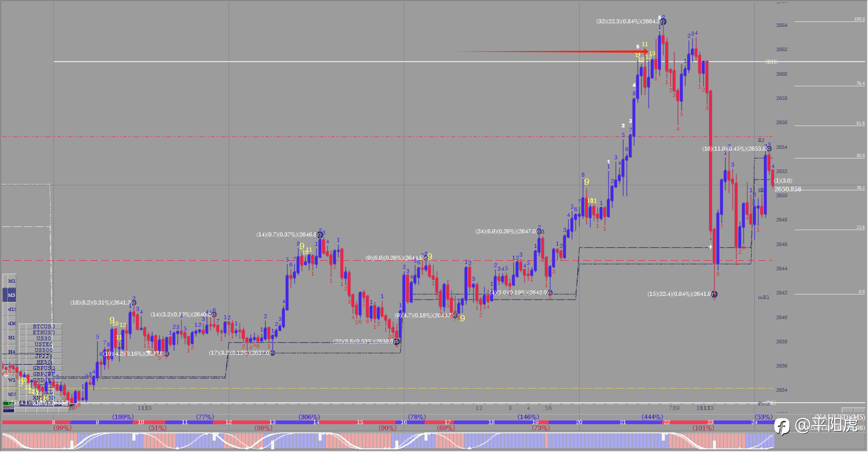Viewport: 868px width, 452px height.
Task: Switch chart to M15 timeframe
Action: (11, 309)
